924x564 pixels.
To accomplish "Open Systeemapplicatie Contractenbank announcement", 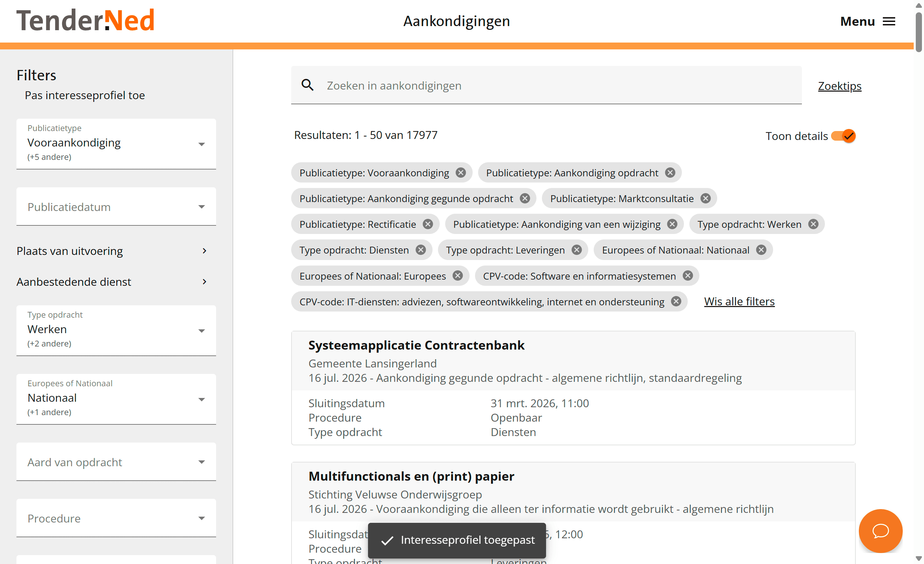I will tap(416, 345).
